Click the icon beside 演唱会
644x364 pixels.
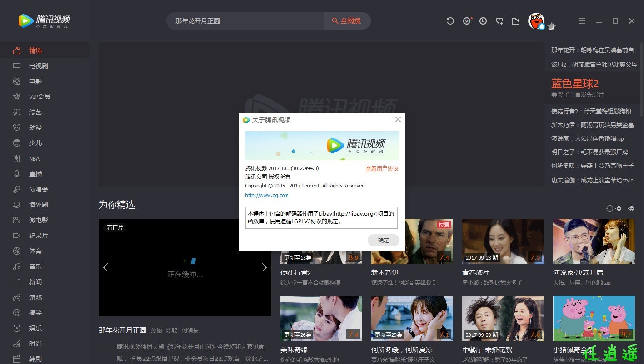[17, 189]
